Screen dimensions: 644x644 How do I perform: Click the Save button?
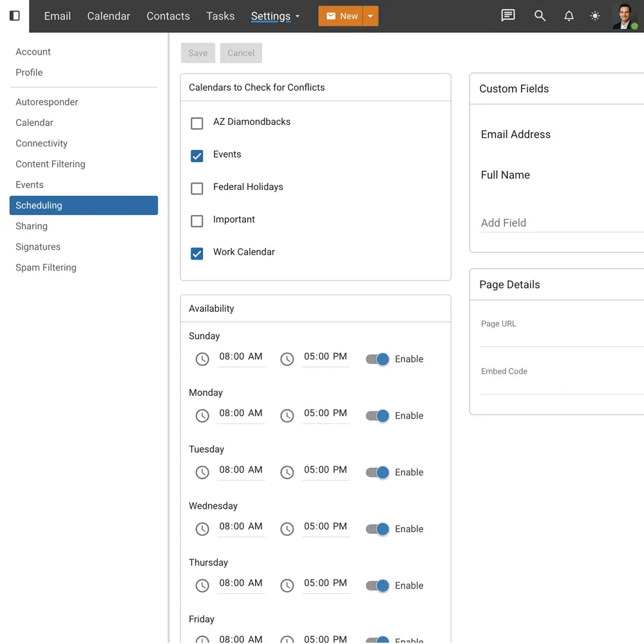pyautogui.click(x=198, y=53)
